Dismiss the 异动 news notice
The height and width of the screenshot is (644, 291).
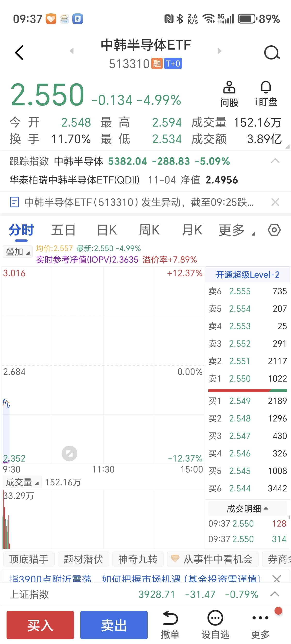[275, 202]
